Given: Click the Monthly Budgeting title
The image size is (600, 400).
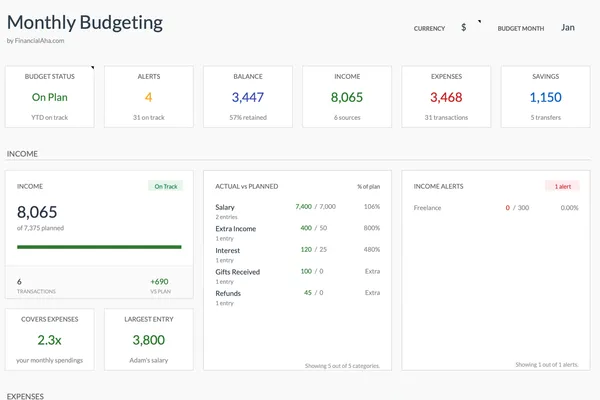Looking at the screenshot, I should [x=85, y=22].
